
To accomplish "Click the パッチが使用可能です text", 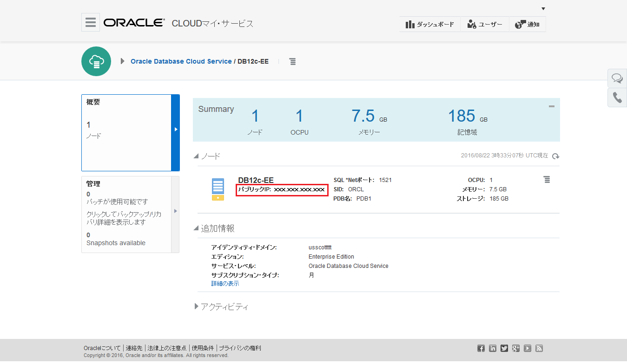I will 117,202.
